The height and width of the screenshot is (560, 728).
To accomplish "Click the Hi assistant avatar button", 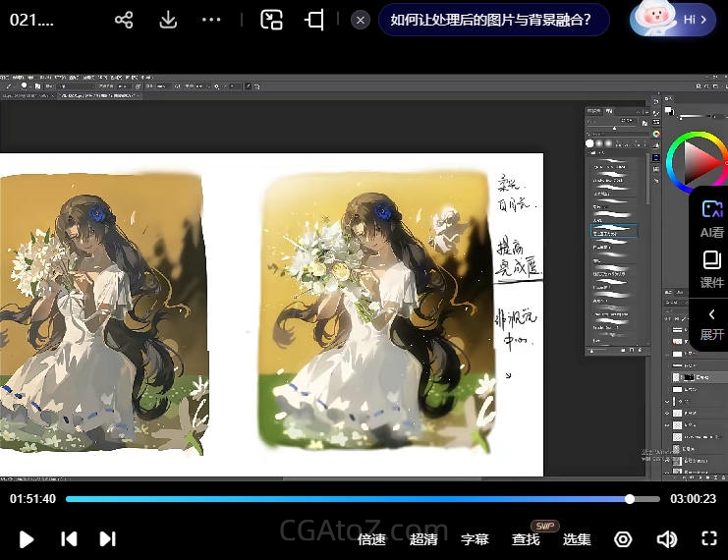I will (x=673, y=20).
